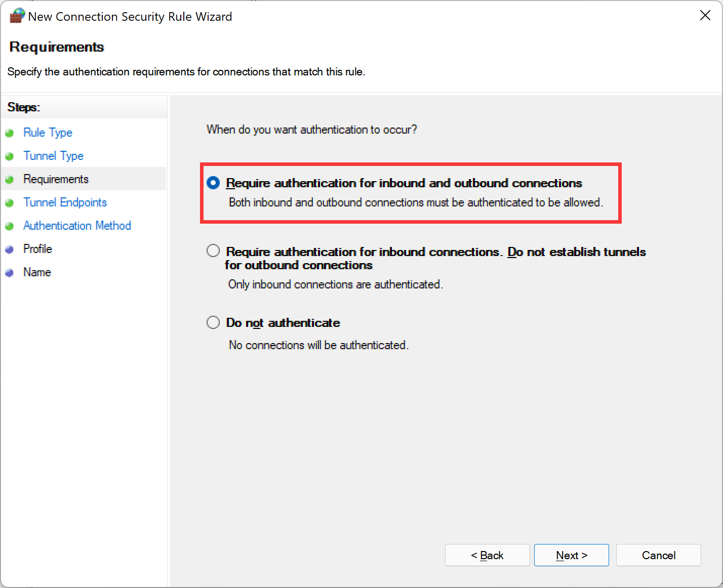
Task: Go back with the Back button
Action: (x=487, y=555)
